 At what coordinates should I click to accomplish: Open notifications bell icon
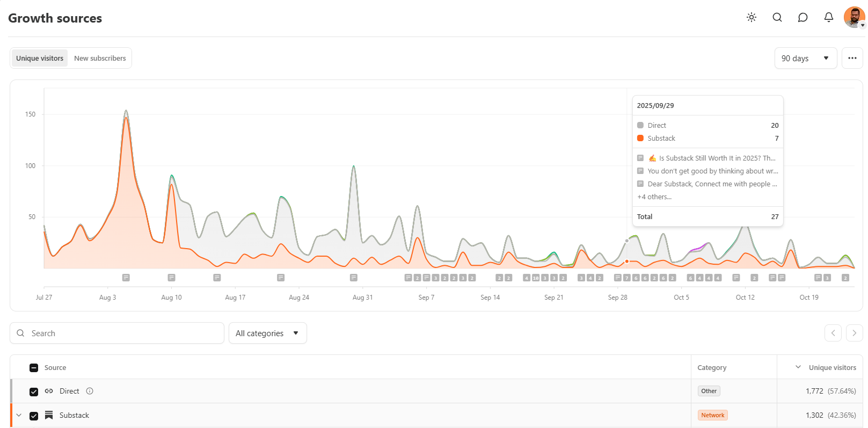point(829,17)
